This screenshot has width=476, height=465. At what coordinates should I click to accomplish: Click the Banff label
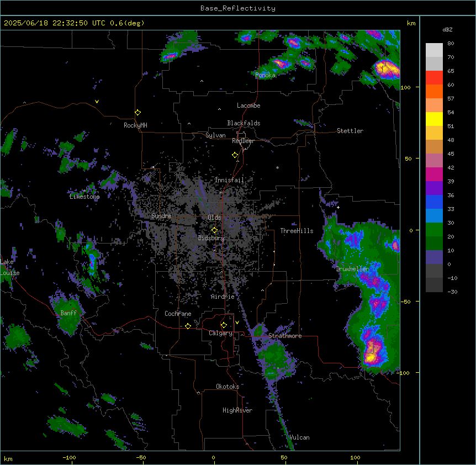[x=68, y=313]
